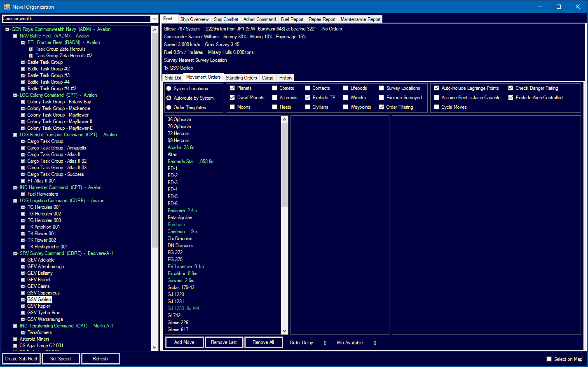This screenshot has width=588, height=367.
Task: Click the Remove All button
Action: 264,342
